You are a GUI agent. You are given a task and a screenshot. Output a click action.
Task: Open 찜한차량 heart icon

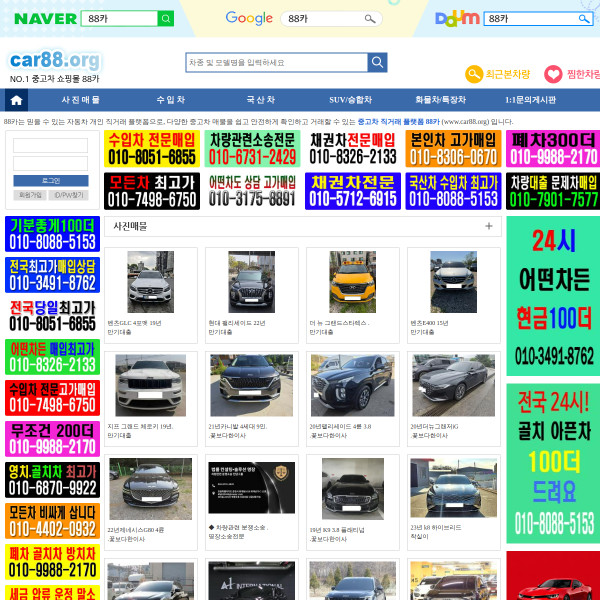(553, 74)
